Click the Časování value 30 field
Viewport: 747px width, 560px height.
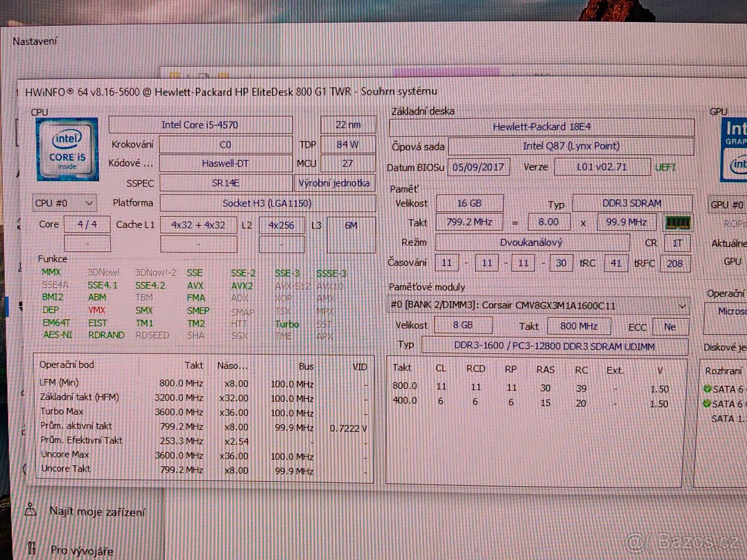click(x=561, y=263)
